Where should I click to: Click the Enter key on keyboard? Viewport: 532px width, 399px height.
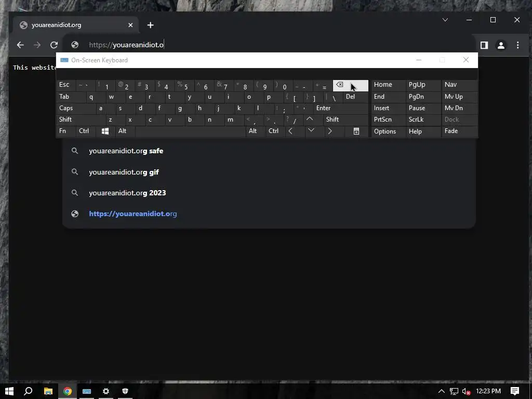(x=341, y=109)
